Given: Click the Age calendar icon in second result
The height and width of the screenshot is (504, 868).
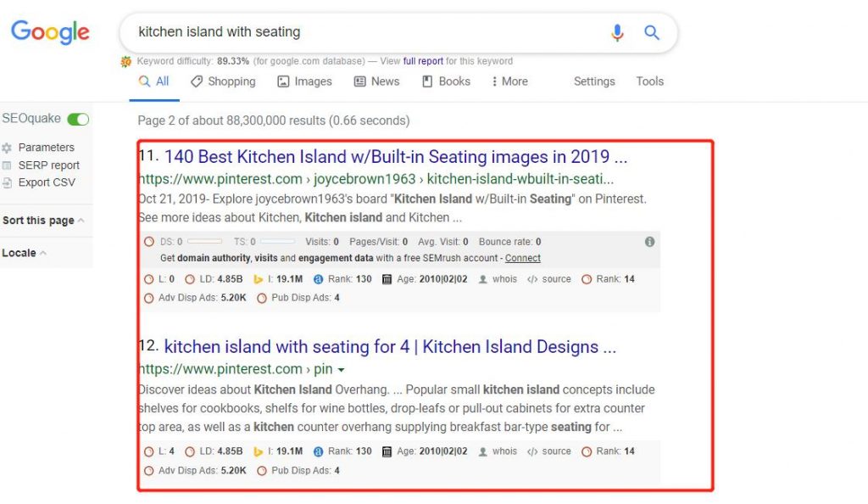Looking at the screenshot, I should (387, 451).
